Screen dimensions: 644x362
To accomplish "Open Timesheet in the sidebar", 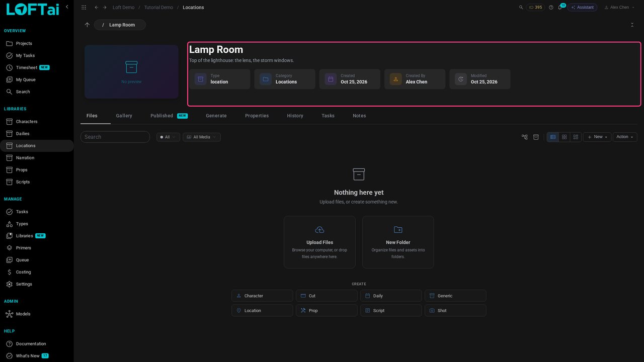I will coord(37,67).
